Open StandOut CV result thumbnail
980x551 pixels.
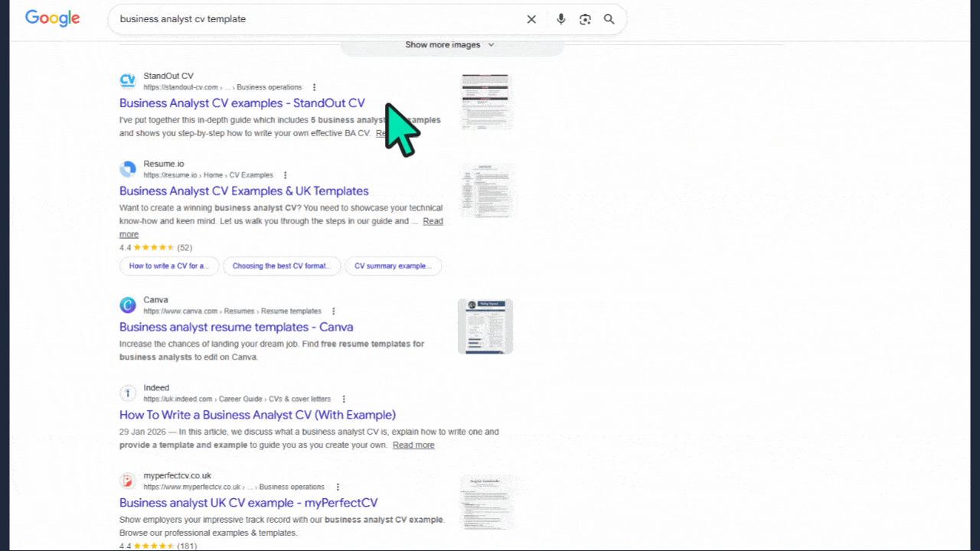pyautogui.click(x=485, y=102)
